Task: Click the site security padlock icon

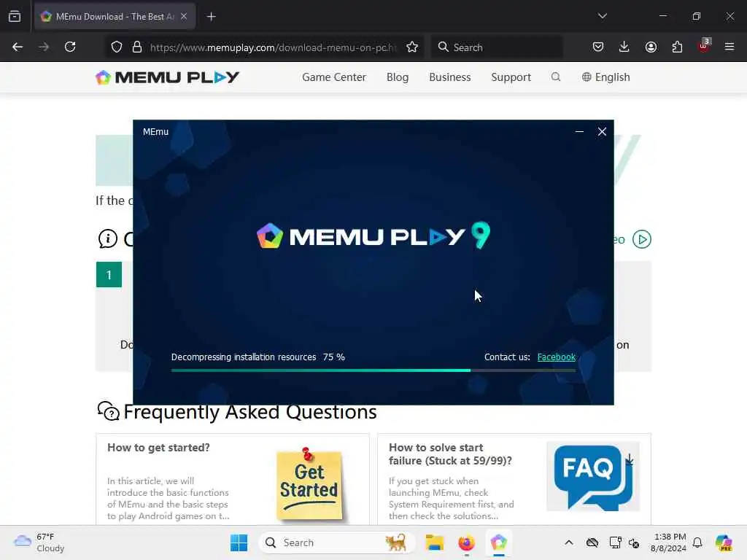Action: (137, 47)
